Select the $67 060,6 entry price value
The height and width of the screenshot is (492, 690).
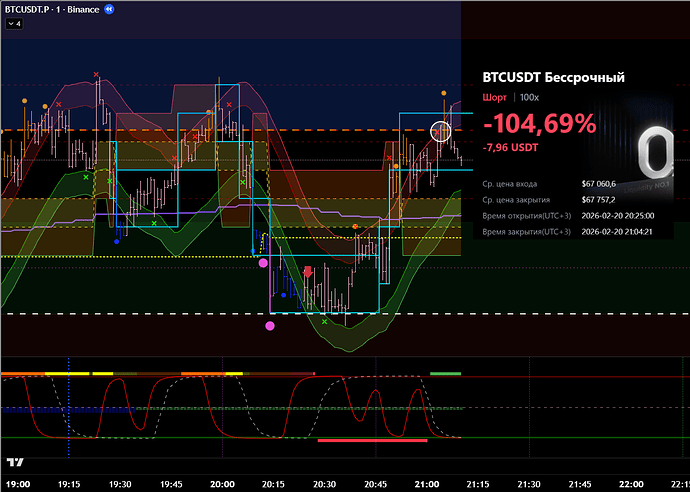[x=599, y=184]
